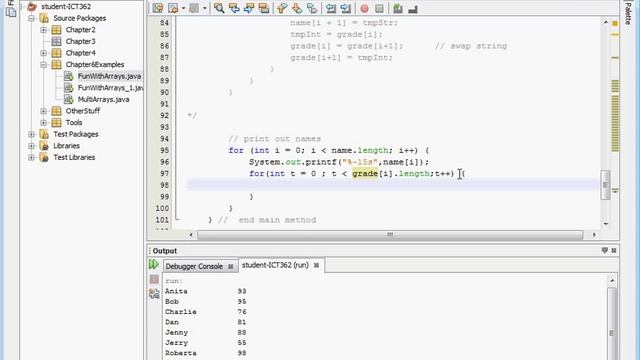
Task: Jump to Last Edit location icon
Action: click(158, 8)
